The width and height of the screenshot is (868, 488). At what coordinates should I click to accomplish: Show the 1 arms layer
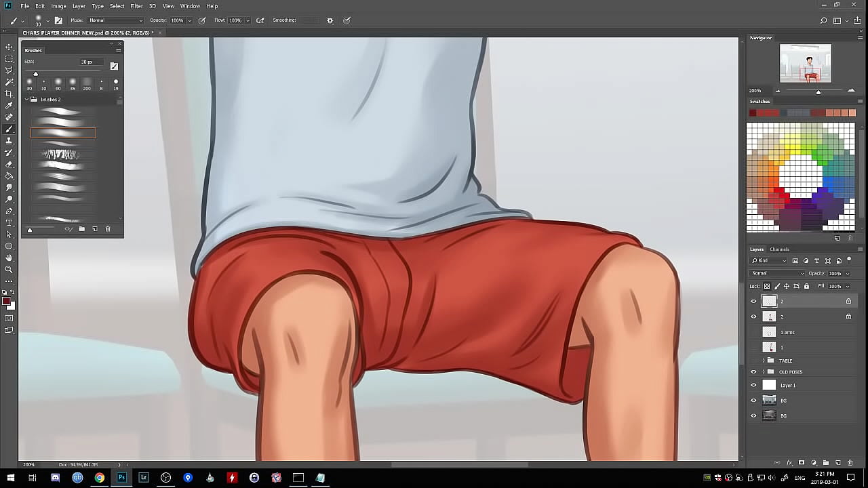[753, 332]
